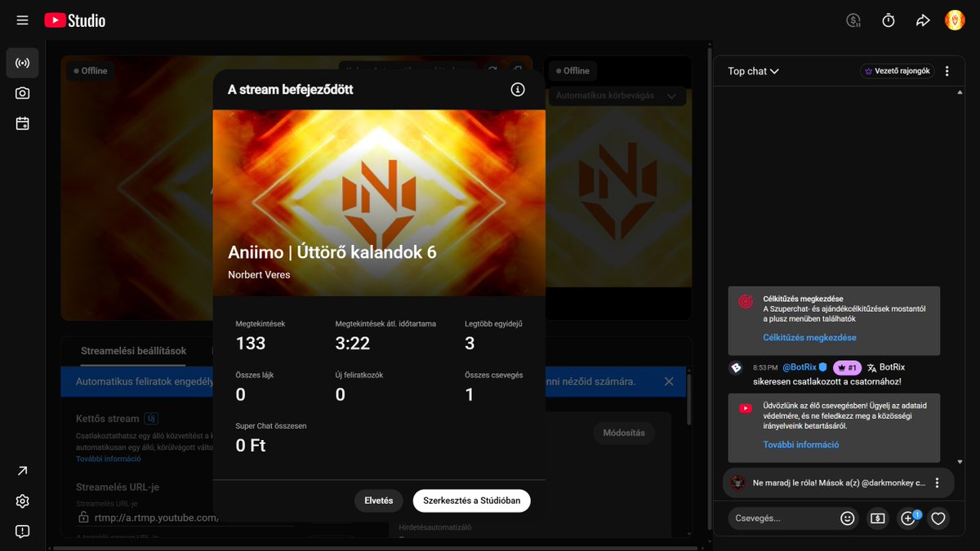The image size is (980, 551).
Task: Click the darkmonkey avatar in pinned banner
Action: (x=738, y=482)
